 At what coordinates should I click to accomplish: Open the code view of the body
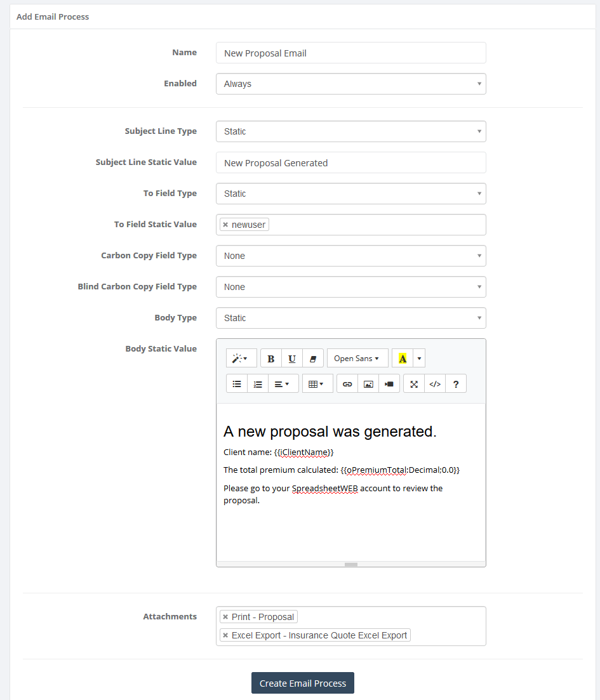click(435, 383)
